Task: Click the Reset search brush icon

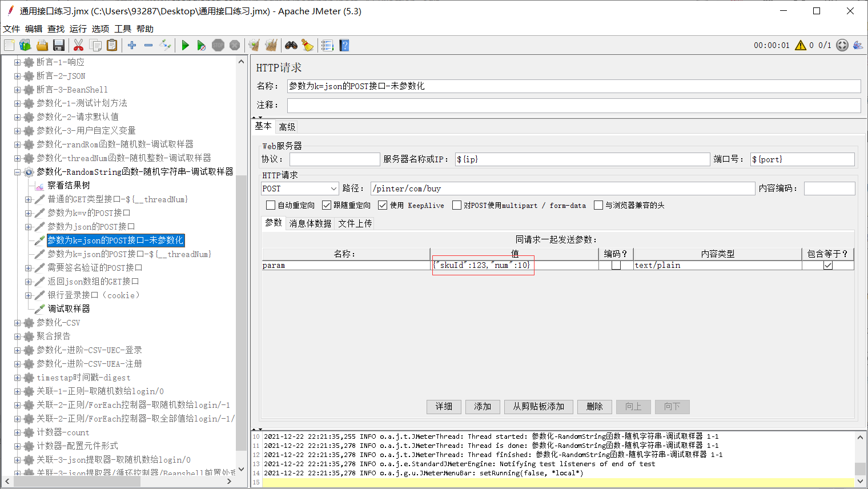Action: [308, 45]
